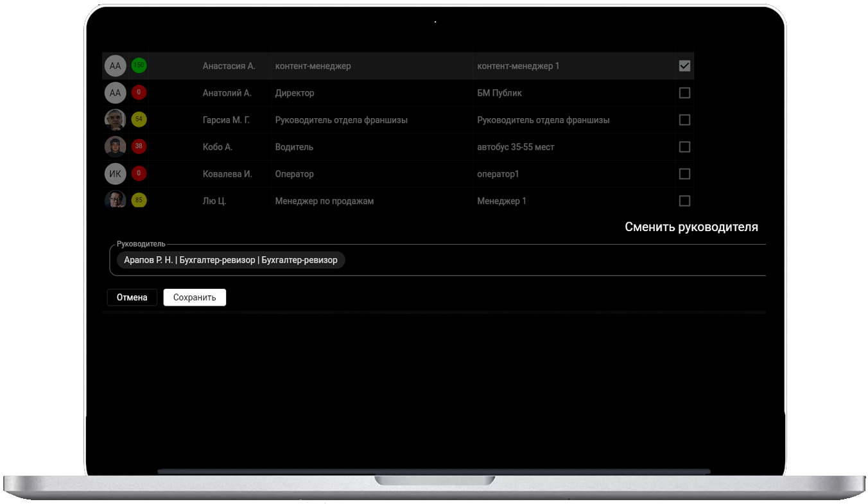
Task: Click yellow 85 score badge
Action: click(139, 200)
